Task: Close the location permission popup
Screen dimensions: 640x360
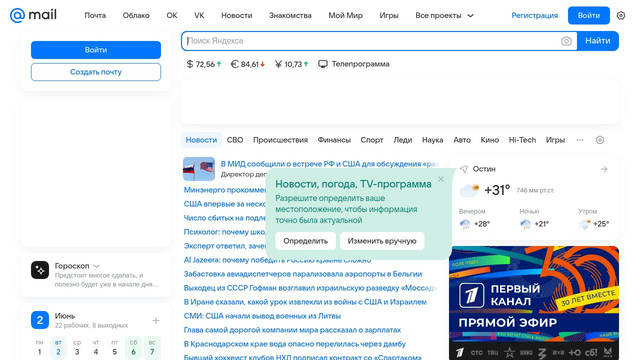Action: (441, 179)
